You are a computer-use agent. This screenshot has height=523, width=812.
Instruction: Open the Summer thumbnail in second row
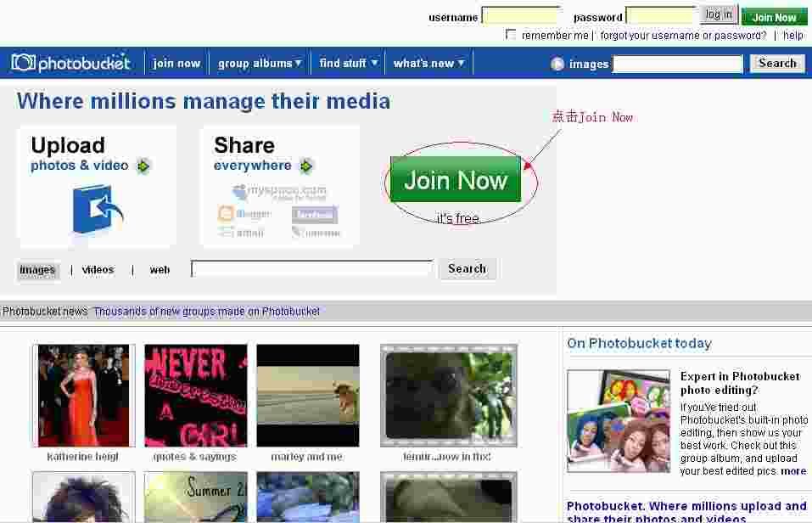[x=196, y=497]
